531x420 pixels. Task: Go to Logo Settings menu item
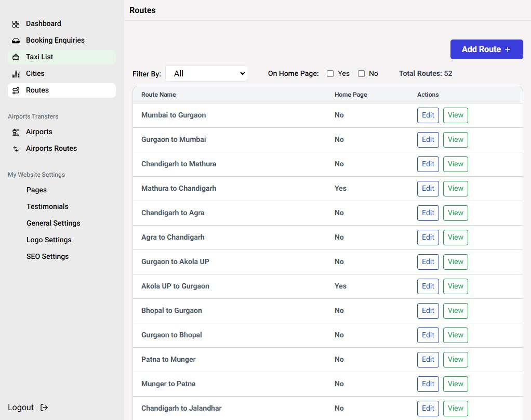point(49,240)
